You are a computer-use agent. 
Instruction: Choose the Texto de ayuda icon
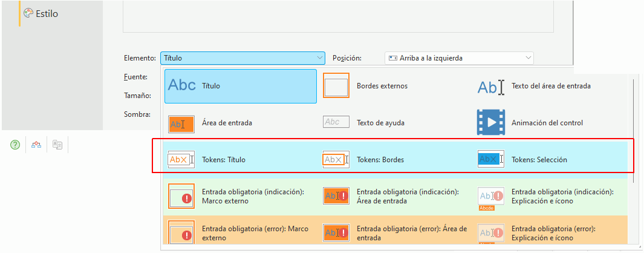pos(336,122)
